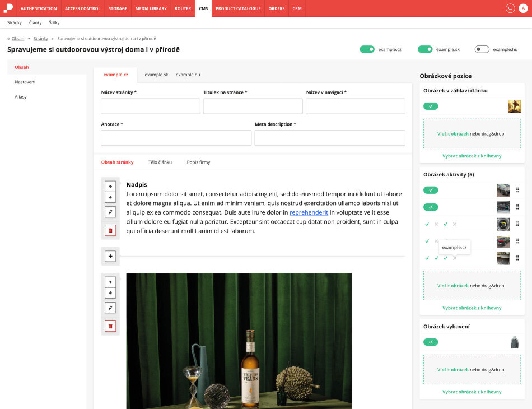532x409 pixels.
Task: Select the example.cz language tab
Action: pos(116,75)
